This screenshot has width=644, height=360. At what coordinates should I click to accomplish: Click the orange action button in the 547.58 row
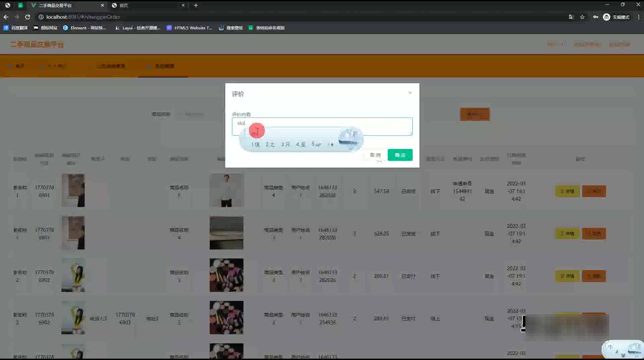tap(594, 191)
